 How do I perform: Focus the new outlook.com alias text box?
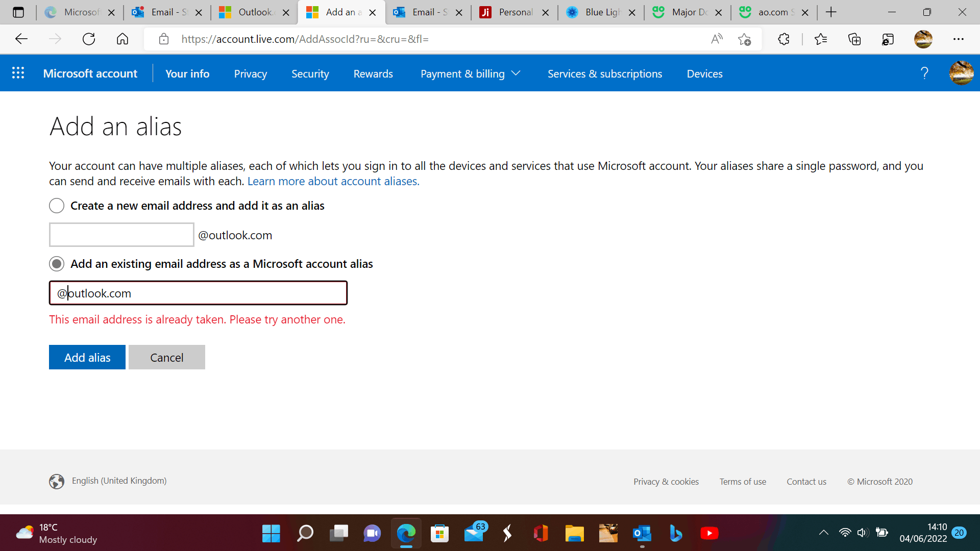(x=121, y=235)
